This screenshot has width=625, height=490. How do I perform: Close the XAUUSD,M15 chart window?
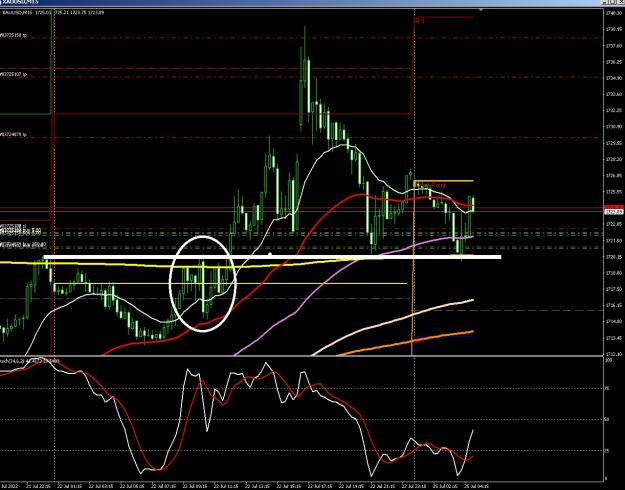coord(620,2)
